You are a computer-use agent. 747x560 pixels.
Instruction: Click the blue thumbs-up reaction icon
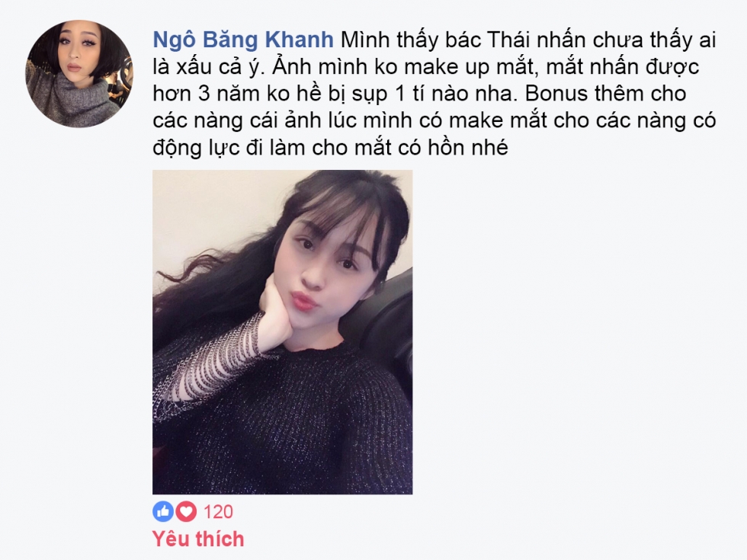click(x=163, y=511)
